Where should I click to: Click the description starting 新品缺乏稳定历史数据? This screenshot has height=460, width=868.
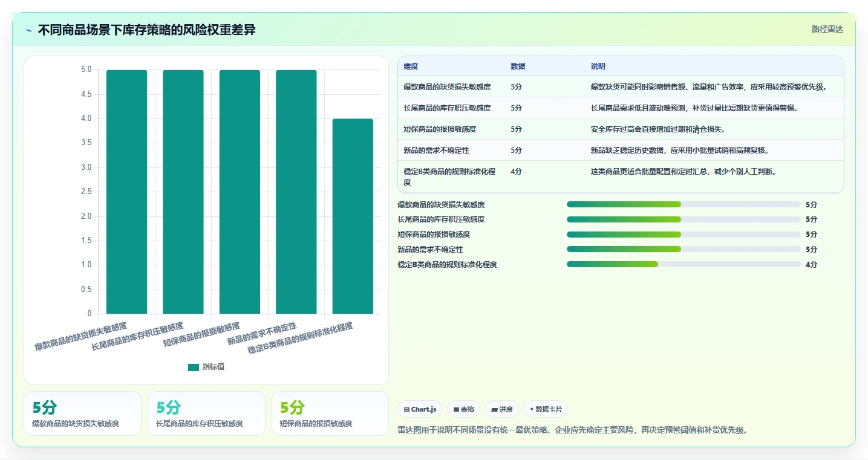coord(680,151)
